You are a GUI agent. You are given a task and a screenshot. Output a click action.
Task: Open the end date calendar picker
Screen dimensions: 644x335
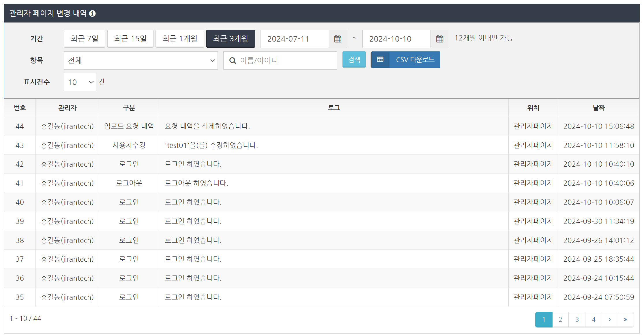[x=439, y=39]
